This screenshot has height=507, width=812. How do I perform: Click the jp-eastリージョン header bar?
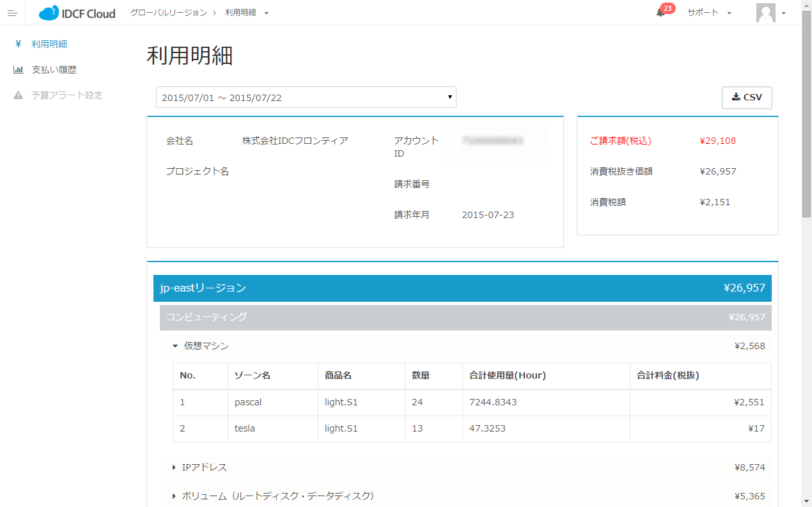[x=462, y=288]
